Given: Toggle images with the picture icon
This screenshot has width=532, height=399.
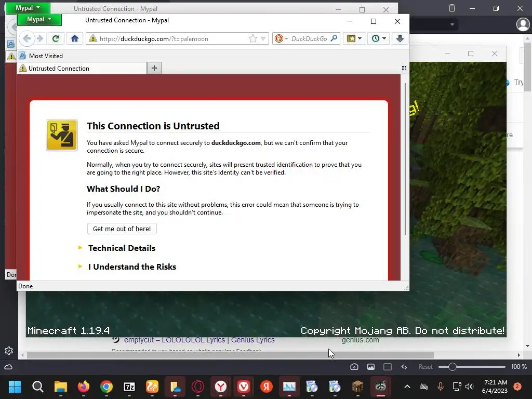Looking at the screenshot, I should (x=371, y=367).
